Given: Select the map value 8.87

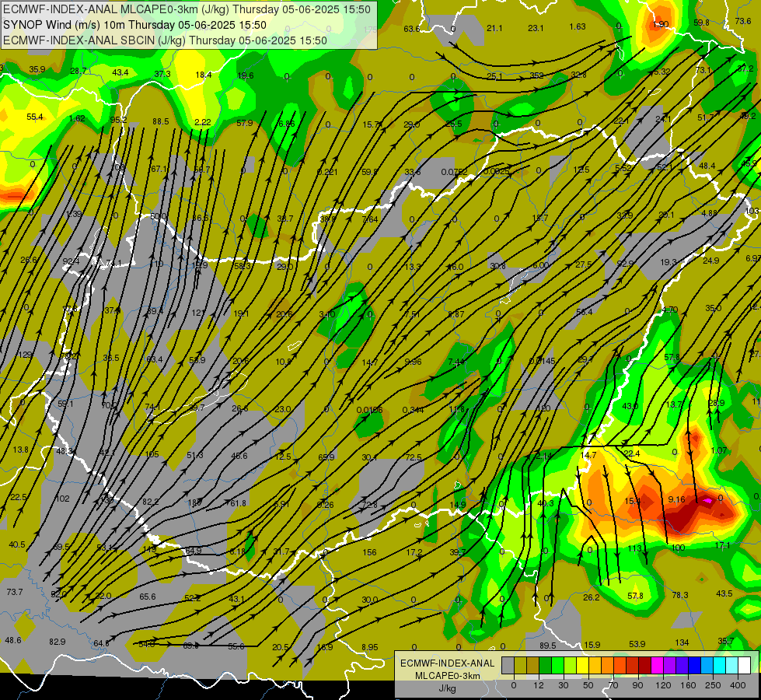Looking at the screenshot, I should tap(456, 314).
